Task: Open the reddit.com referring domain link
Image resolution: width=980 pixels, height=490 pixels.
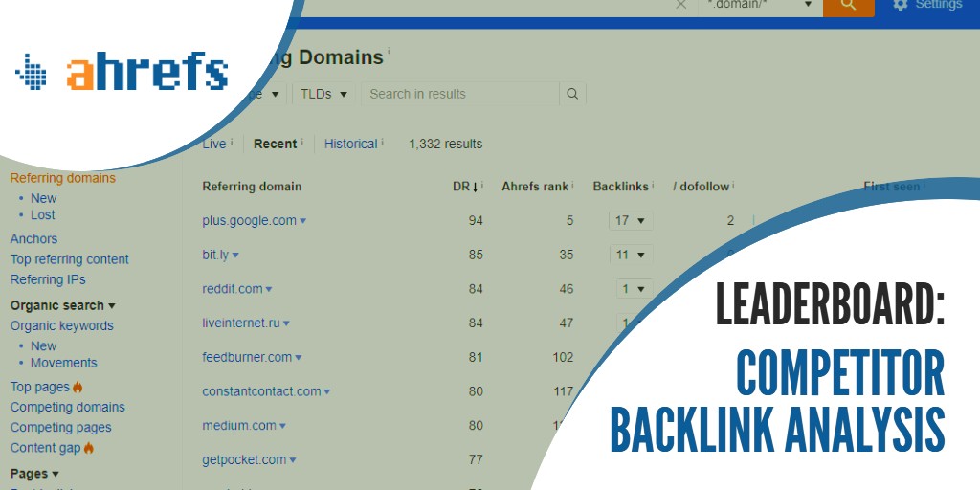Action: [232, 289]
